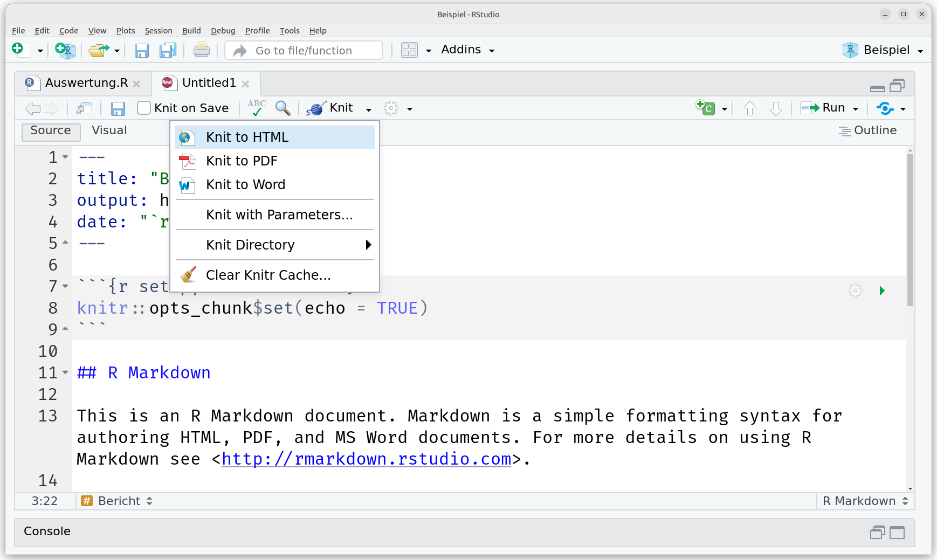This screenshot has width=937, height=560.
Task: Click the workspace panes grid icon
Action: point(409,50)
